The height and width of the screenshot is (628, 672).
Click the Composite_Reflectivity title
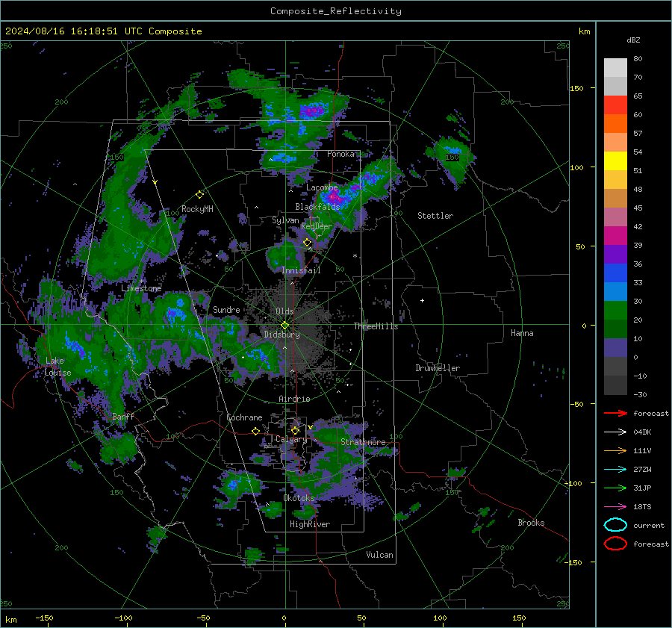point(336,11)
